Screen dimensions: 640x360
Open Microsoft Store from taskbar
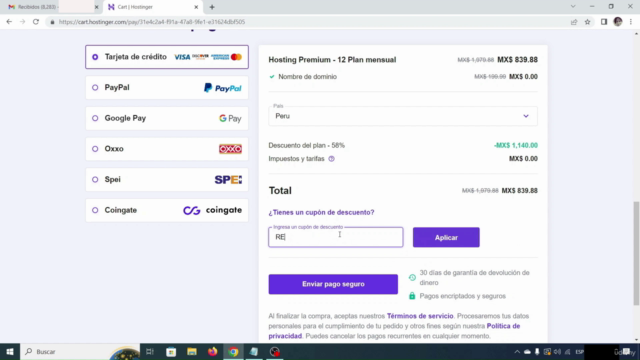tap(171, 352)
